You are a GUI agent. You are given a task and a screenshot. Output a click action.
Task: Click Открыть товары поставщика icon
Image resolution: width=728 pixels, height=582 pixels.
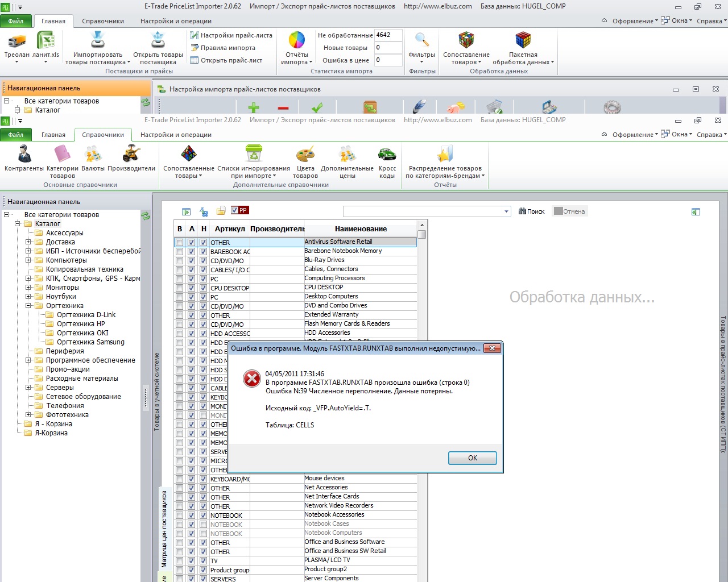click(x=158, y=40)
